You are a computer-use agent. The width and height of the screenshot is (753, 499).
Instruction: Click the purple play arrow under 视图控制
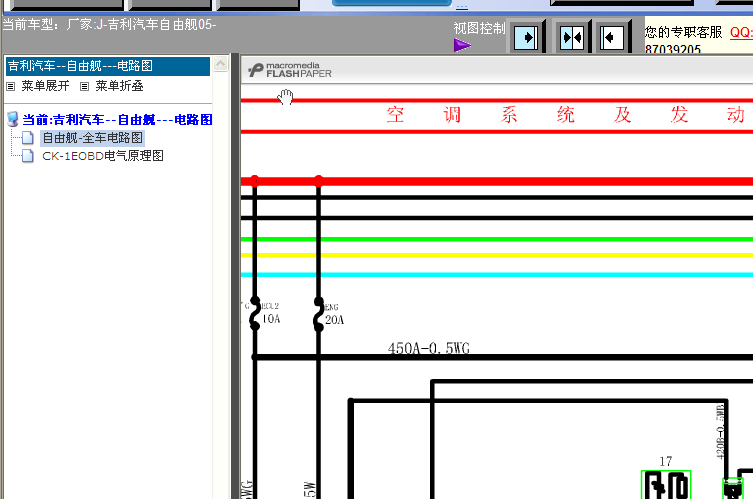pos(462,45)
